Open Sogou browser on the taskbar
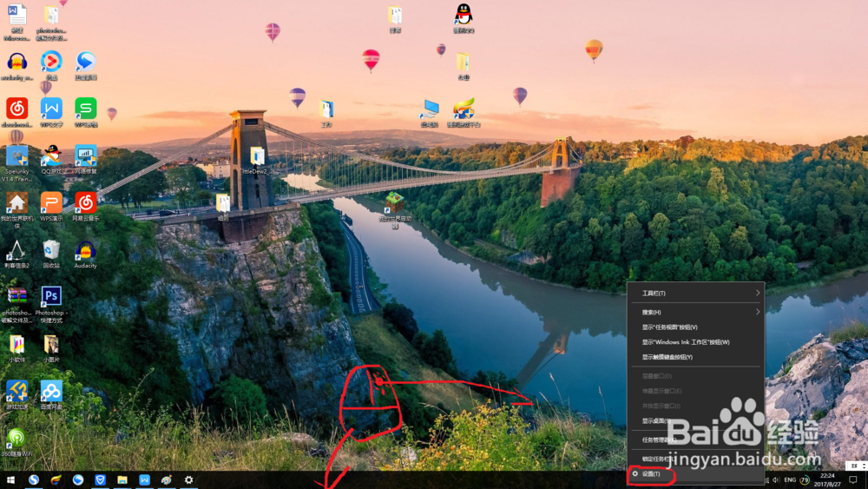This screenshot has height=489, width=868. pos(34,479)
